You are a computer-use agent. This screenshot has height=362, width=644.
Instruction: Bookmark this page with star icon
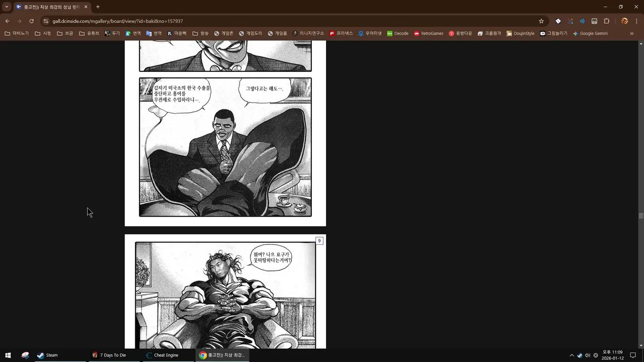541,21
